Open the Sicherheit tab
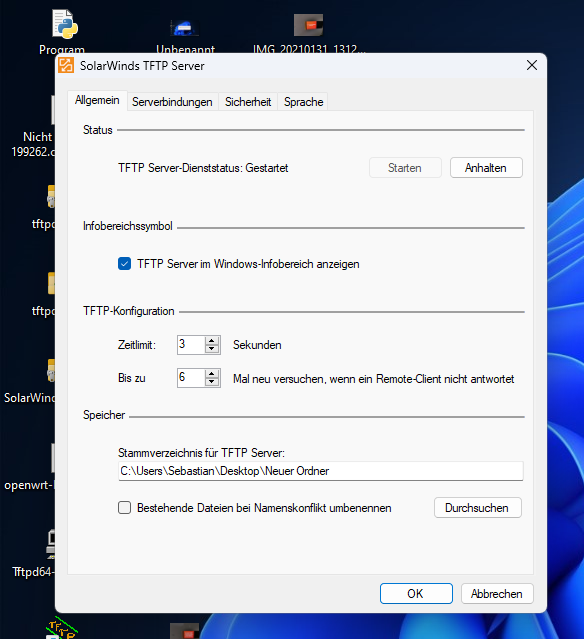 click(x=248, y=102)
